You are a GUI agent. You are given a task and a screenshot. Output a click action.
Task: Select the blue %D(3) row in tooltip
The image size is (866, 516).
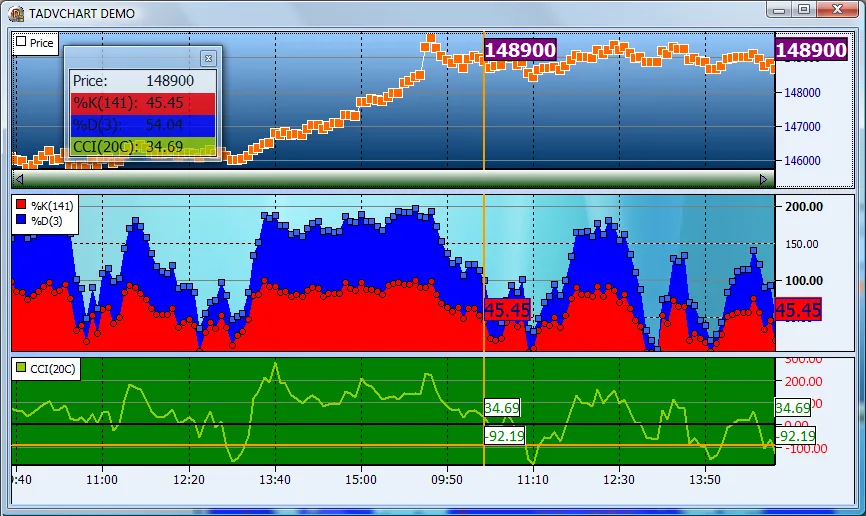(143, 125)
